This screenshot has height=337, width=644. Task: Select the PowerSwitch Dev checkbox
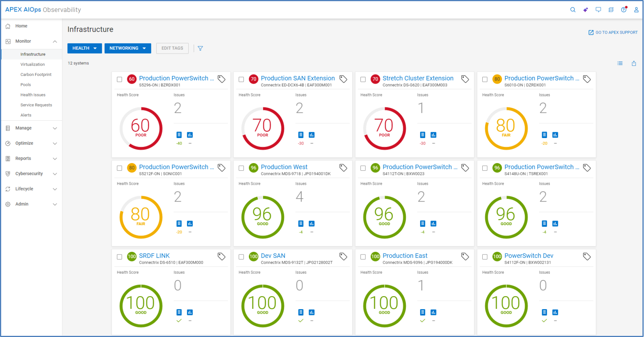(x=485, y=257)
